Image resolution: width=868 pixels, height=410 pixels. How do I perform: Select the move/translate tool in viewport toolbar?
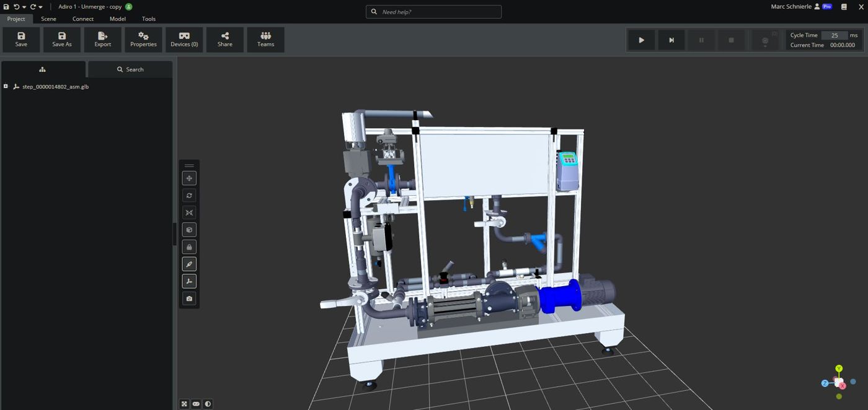(x=189, y=178)
